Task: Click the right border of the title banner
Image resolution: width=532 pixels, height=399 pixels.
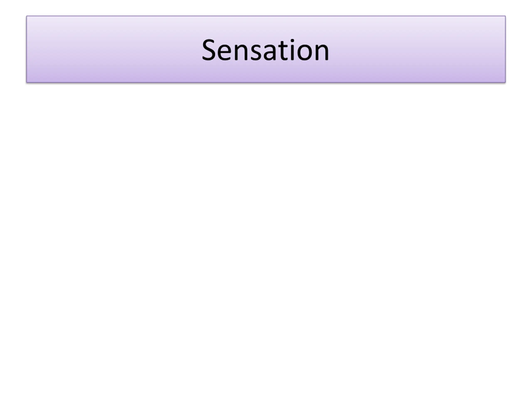Action: tap(505, 49)
